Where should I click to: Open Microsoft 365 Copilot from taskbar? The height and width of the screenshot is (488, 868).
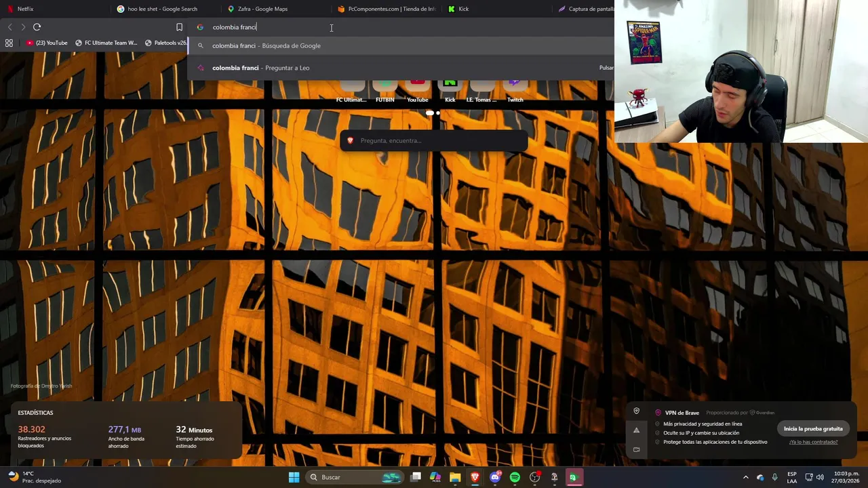coord(435,477)
